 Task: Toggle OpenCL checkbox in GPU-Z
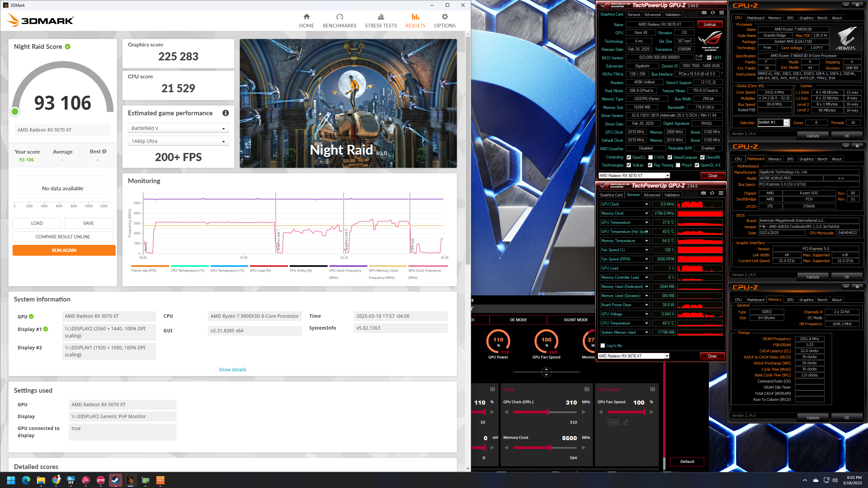coord(629,157)
